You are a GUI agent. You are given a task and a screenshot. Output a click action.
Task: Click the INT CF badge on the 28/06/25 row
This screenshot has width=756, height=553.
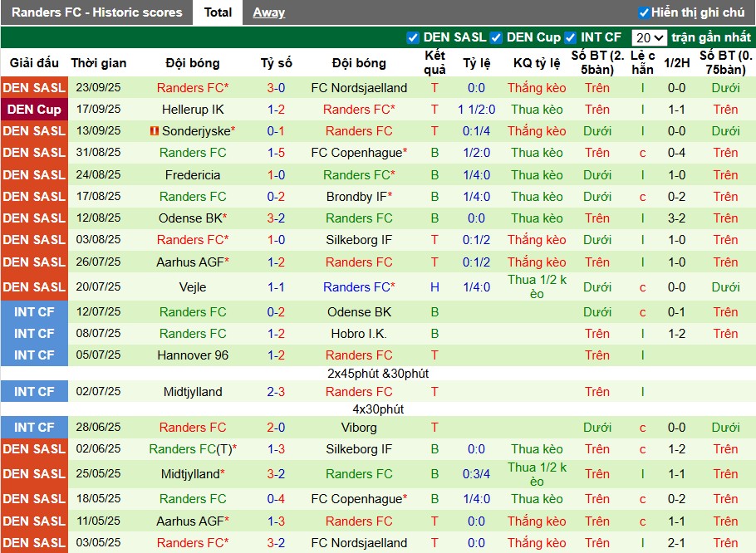[34, 427]
